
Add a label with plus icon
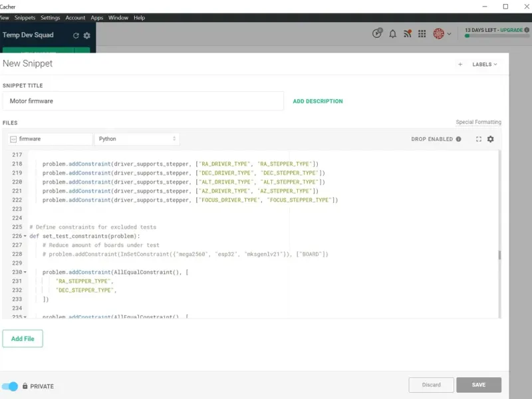[460, 64]
